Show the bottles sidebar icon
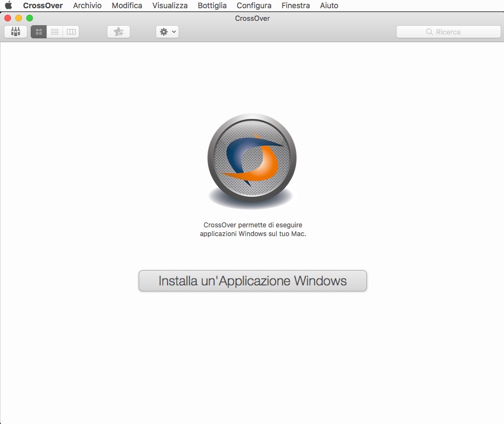Image resolution: width=504 pixels, height=424 pixels. [x=15, y=32]
